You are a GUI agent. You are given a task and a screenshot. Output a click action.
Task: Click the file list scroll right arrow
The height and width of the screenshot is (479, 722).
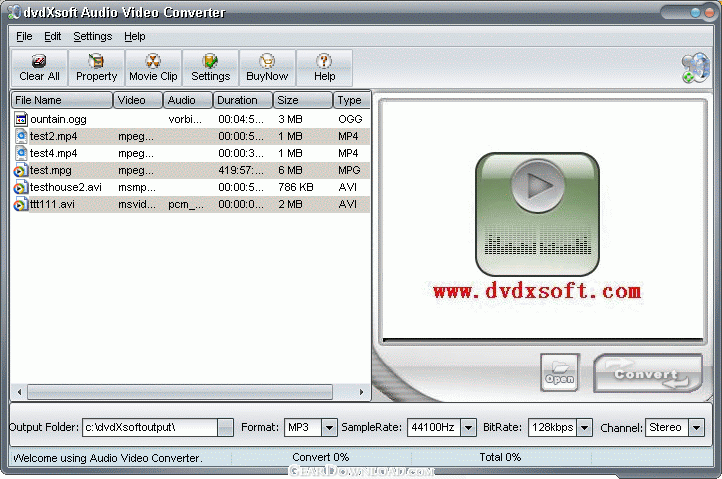tap(361, 392)
